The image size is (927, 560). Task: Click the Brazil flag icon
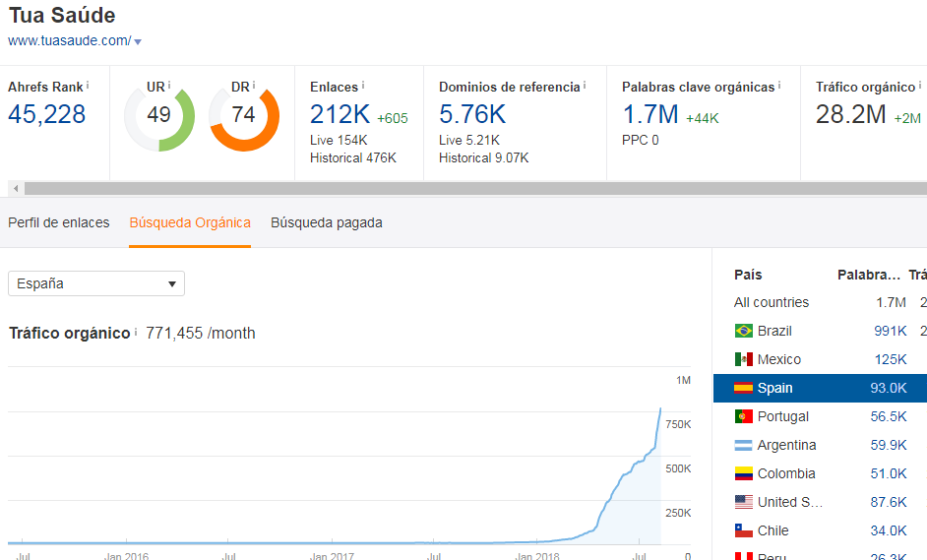point(744,331)
